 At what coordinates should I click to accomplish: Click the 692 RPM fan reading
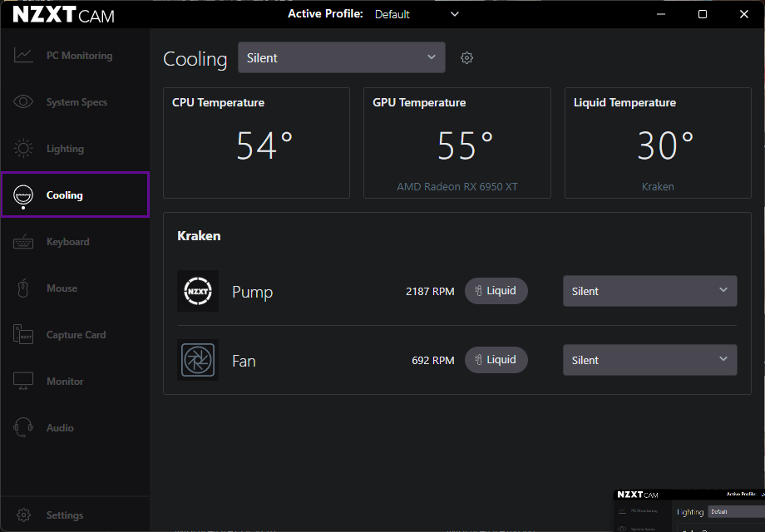pos(432,361)
